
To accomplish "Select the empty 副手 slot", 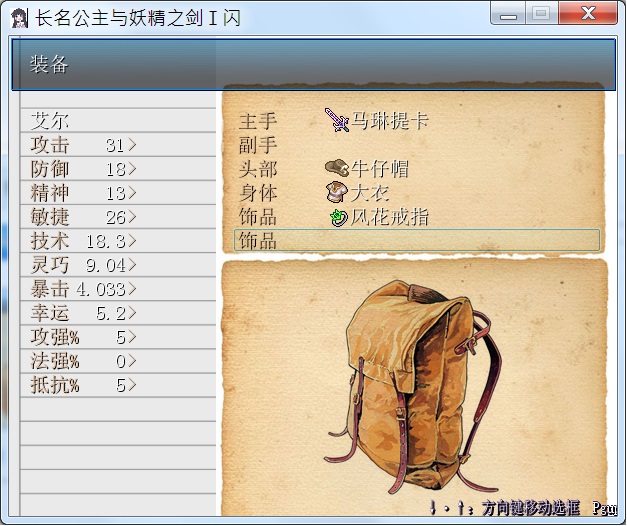I will tap(417, 144).
